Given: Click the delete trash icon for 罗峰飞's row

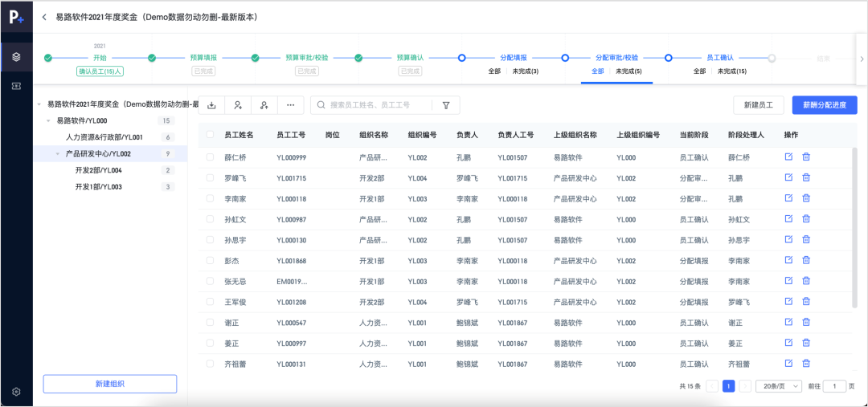Looking at the screenshot, I should (x=806, y=177).
